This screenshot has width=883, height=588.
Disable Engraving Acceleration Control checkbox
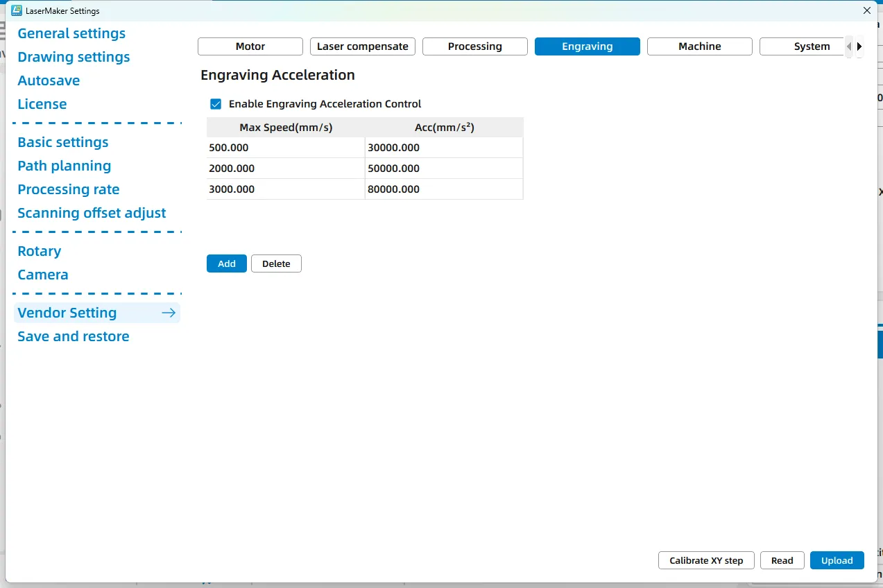216,104
